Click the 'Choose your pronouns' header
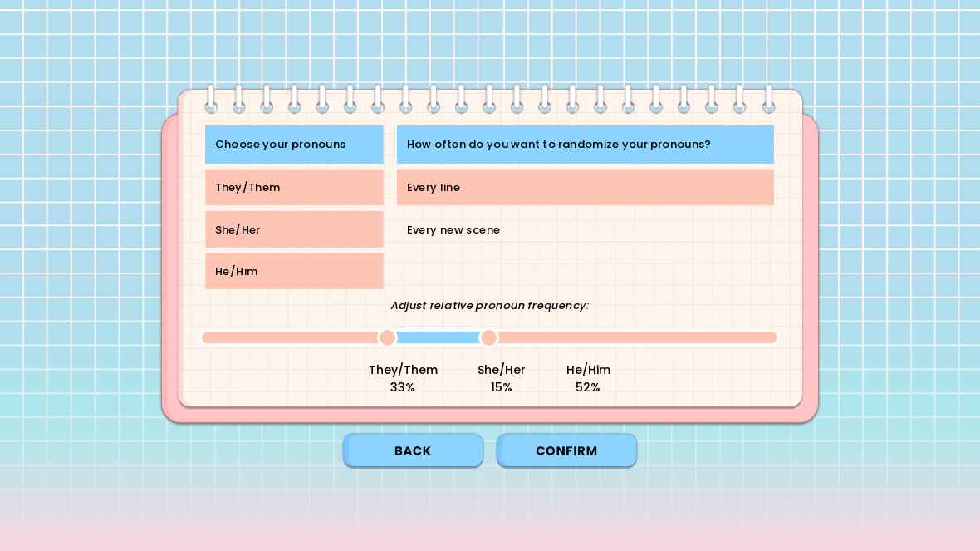Screen dimensions: 980x551 (294, 145)
